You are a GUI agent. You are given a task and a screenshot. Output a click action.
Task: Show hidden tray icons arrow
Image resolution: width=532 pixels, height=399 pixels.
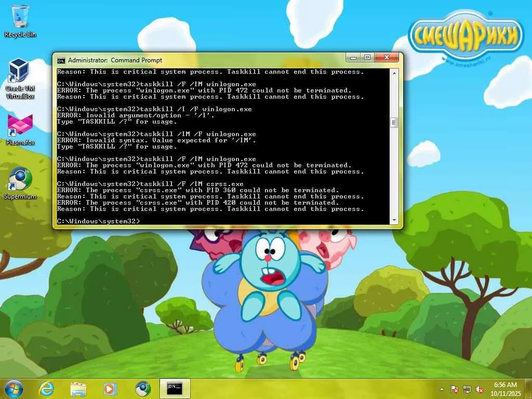click(442, 389)
